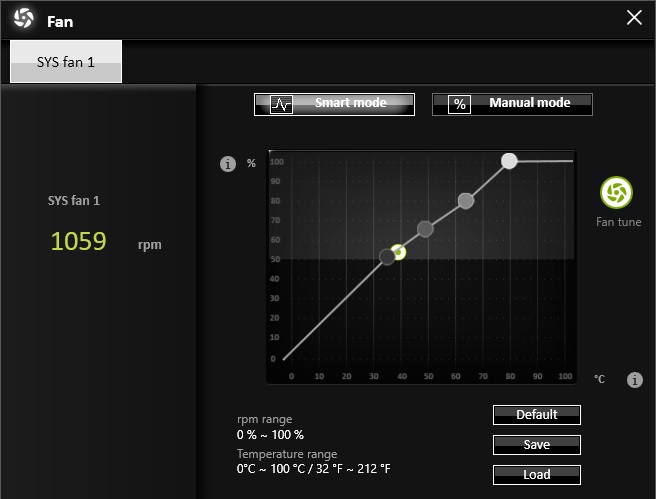Select the curve point at 100% speed
Viewport: 657px width, 499px height.
click(x=509, y=160)
